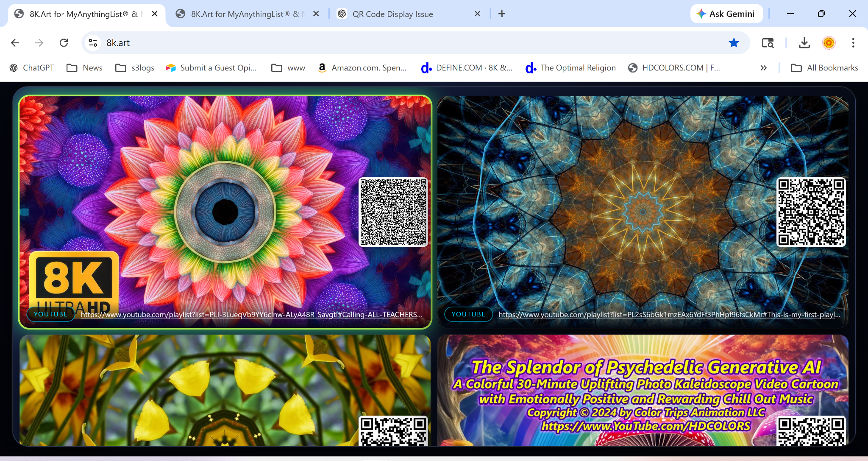Screen dimensions: 868x461
Task: Open the Amazon.com bookmark
Action: point(362,68)
